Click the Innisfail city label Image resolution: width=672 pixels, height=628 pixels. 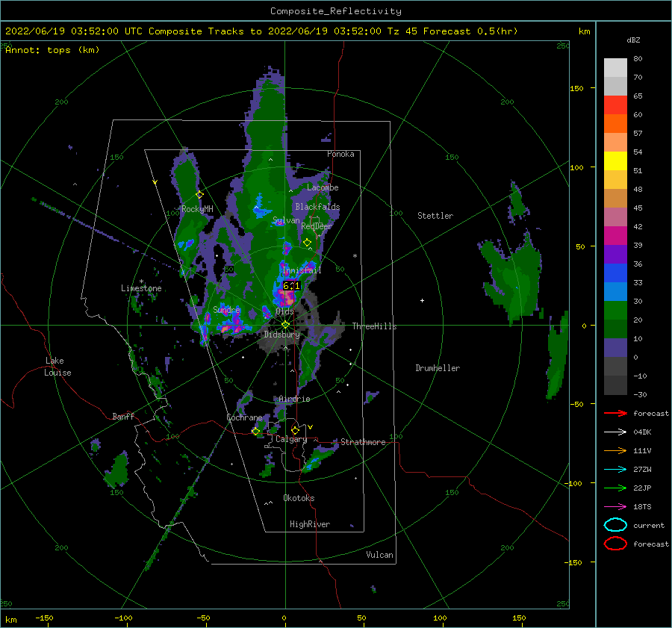[x=302, y=270]
